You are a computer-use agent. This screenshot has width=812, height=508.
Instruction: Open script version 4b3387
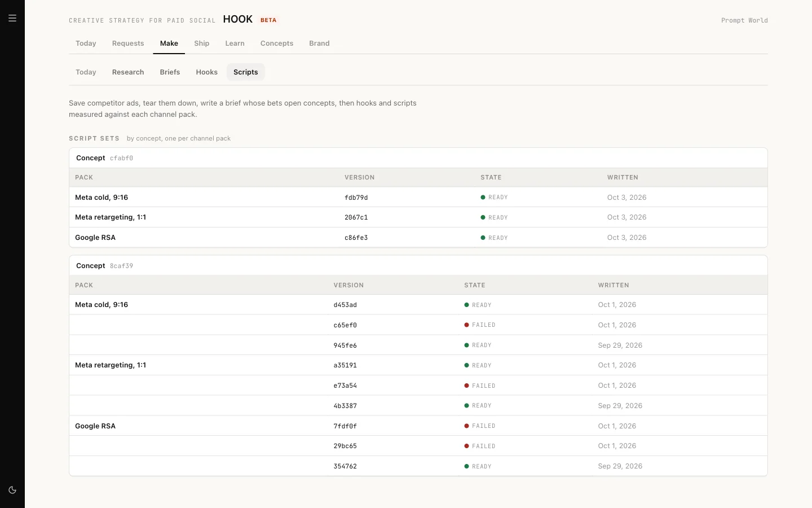click(345, 406)
